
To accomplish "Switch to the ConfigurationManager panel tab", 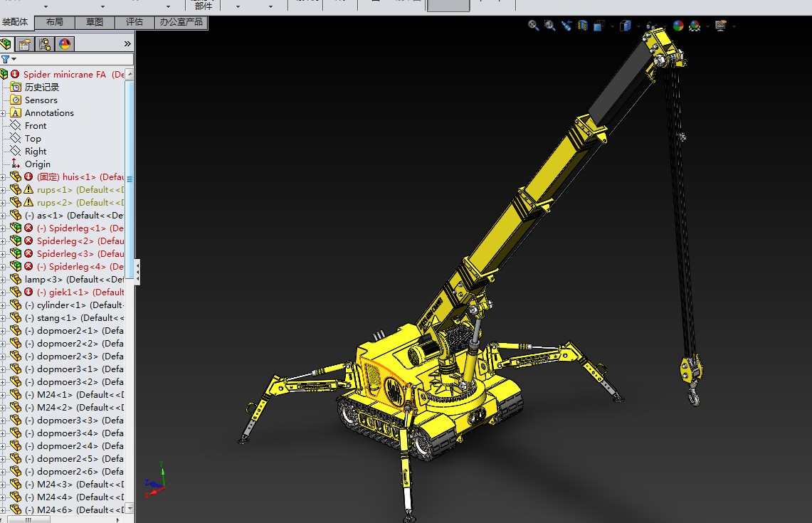I will click(45, 44).
